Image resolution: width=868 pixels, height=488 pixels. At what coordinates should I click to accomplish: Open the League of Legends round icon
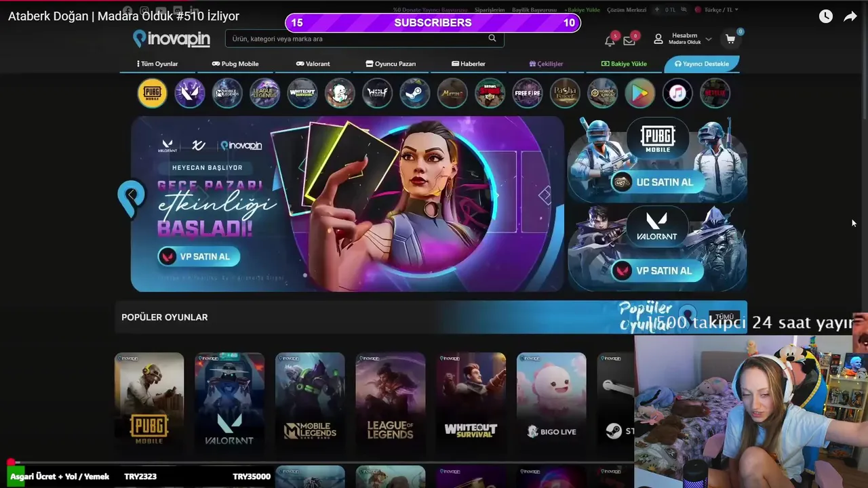tap(265, 94)
